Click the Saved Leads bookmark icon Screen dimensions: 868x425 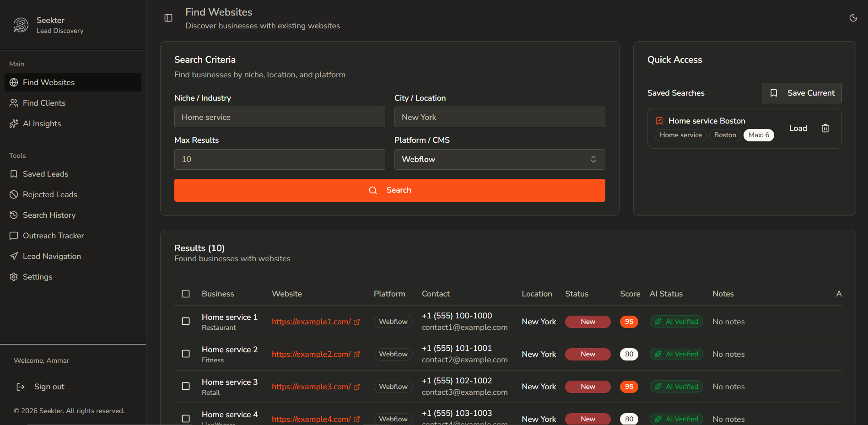coord(14,174)
